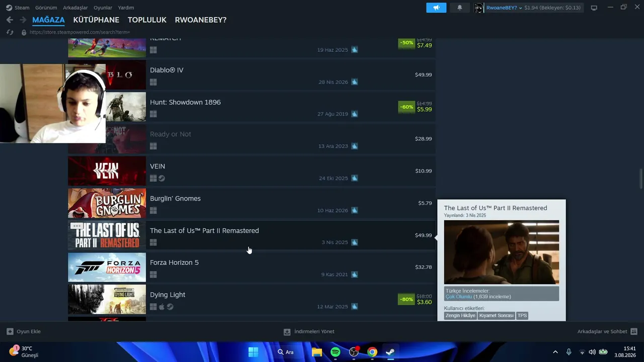This screenshot has height=362, width=644.
Task: Click the RwoaneBEY? profile avatar
Action: 479,8
